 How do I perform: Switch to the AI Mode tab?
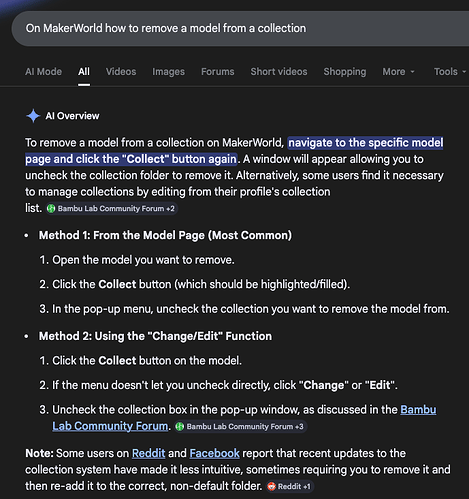click(43, 72)
